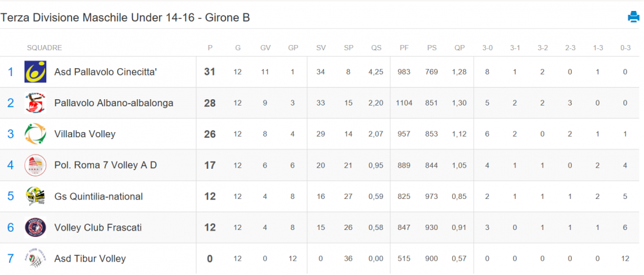Click Asd Pallavolo Cinecitta' team logo
Screen dimensions: 644x275
coord(35,72)
